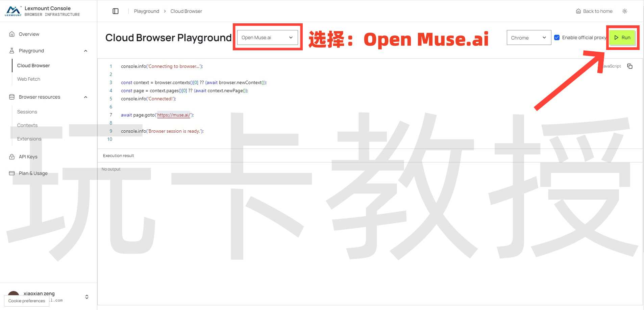
Task: Click the Browser resources database icon
Action: 12,97
